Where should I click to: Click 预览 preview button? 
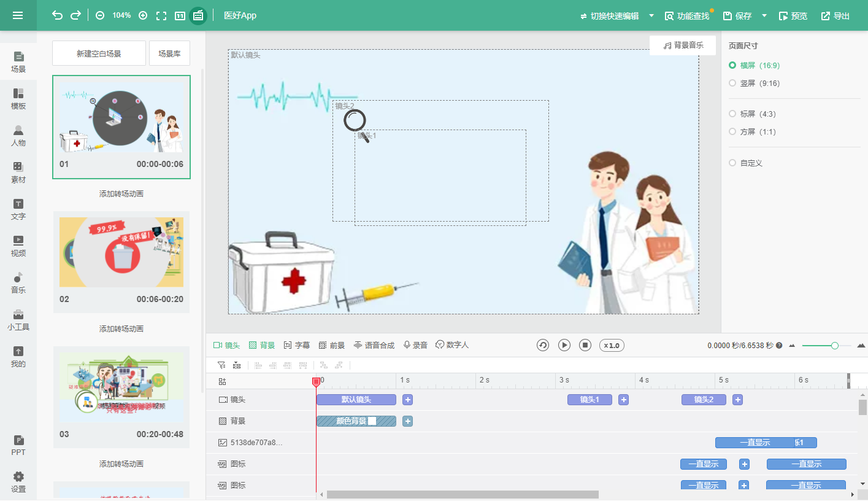793,16
